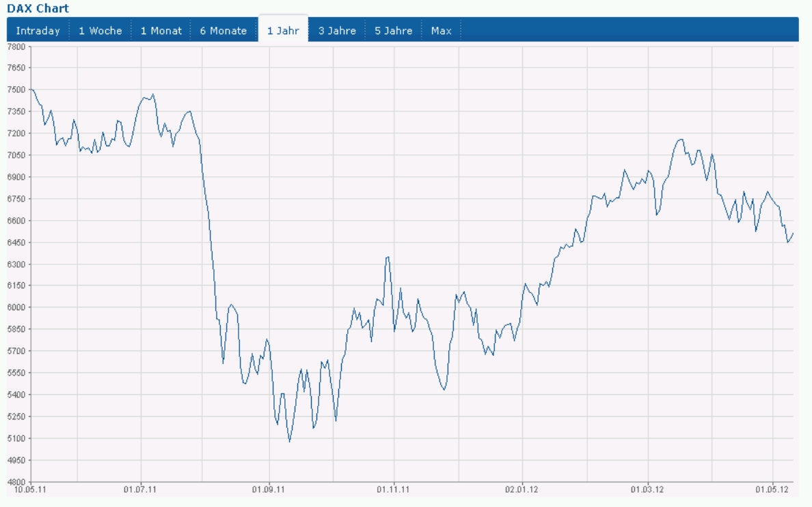Select the 02.01.12 date axis label
812x507 pixels.
tap(521, 489)
